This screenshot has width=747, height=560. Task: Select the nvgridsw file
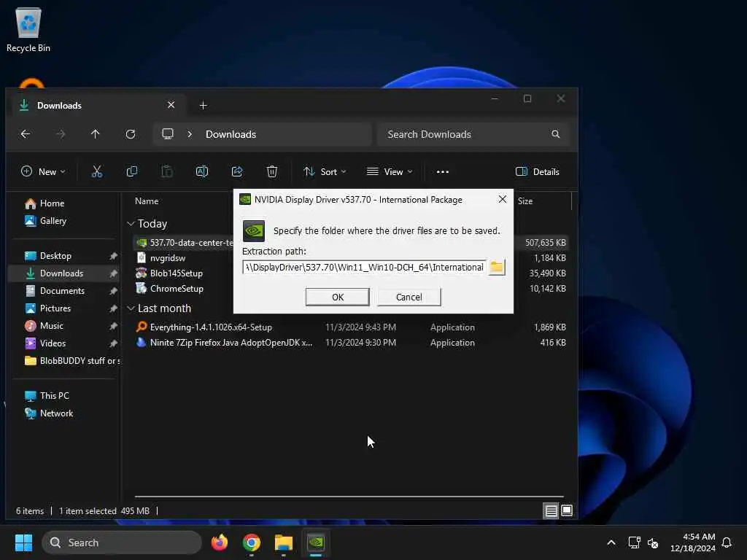(x=168, y=257)
